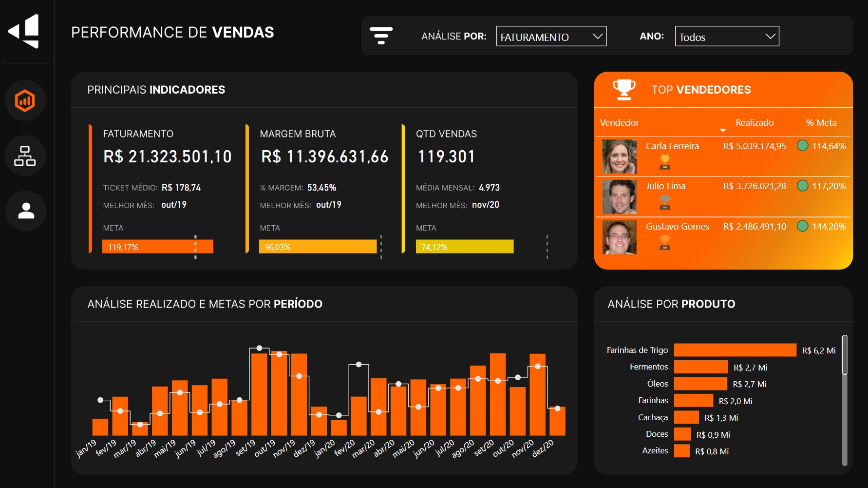The image size is (868, 488).
Task: Click the filter funnel icon
Action: click(x=381, y=36)
